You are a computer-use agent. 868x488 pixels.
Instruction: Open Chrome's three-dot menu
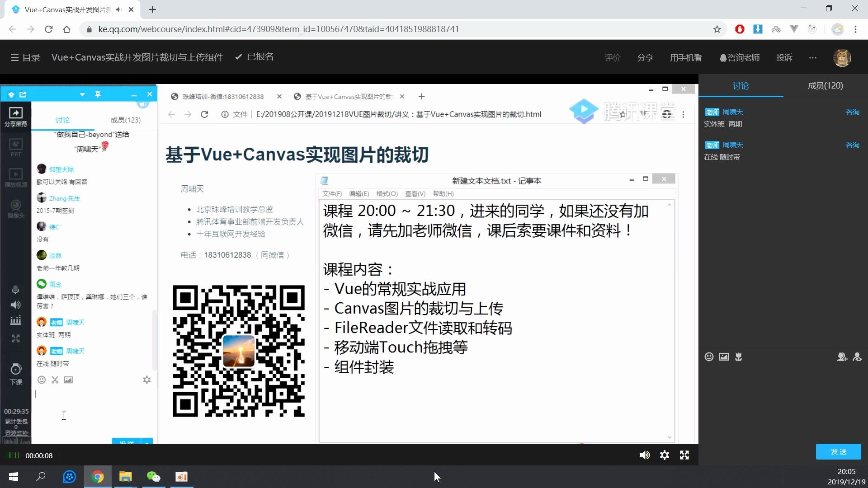tap(855, 29)
